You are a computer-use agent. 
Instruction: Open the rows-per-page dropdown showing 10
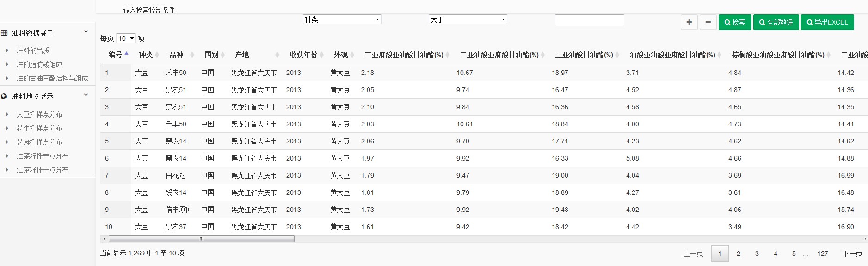click(126, 38)
